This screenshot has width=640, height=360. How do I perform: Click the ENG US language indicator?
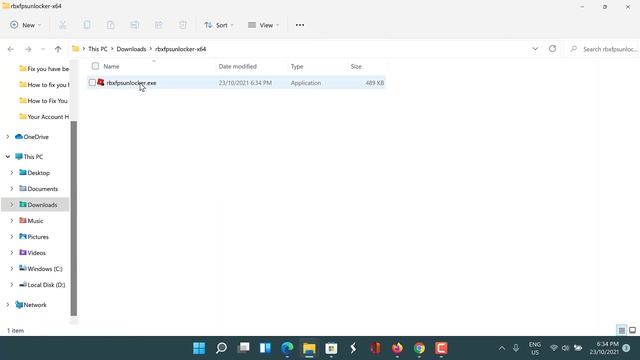[x=535, y=348]
